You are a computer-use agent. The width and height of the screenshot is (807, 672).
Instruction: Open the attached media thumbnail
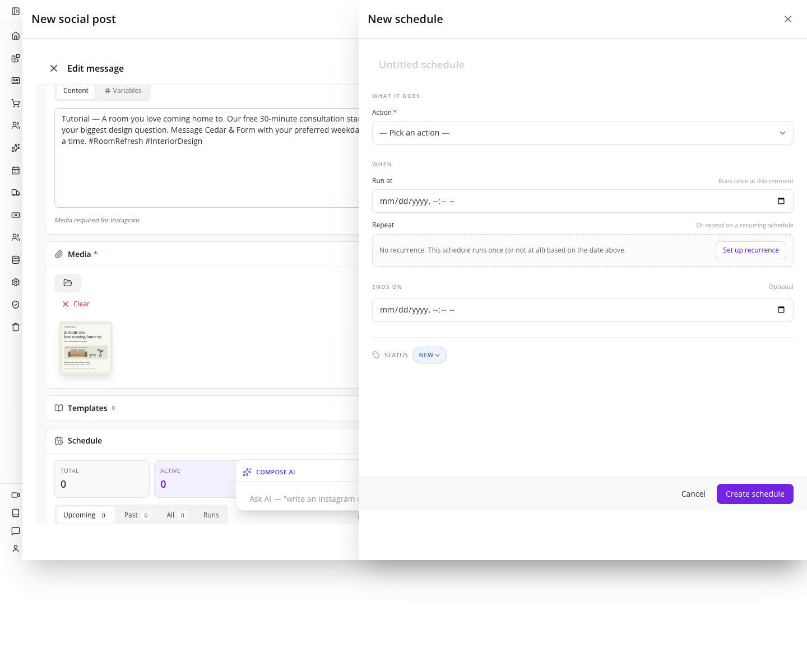[86, 348]
